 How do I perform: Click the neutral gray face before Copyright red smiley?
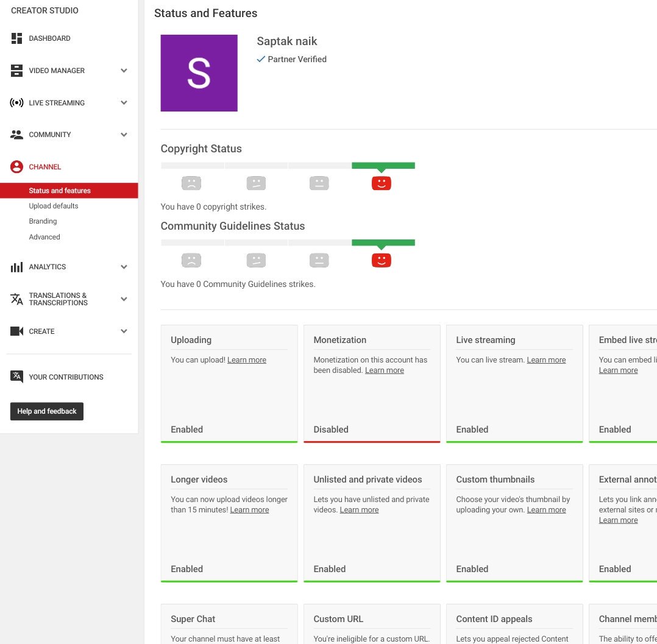click(319, 183)
